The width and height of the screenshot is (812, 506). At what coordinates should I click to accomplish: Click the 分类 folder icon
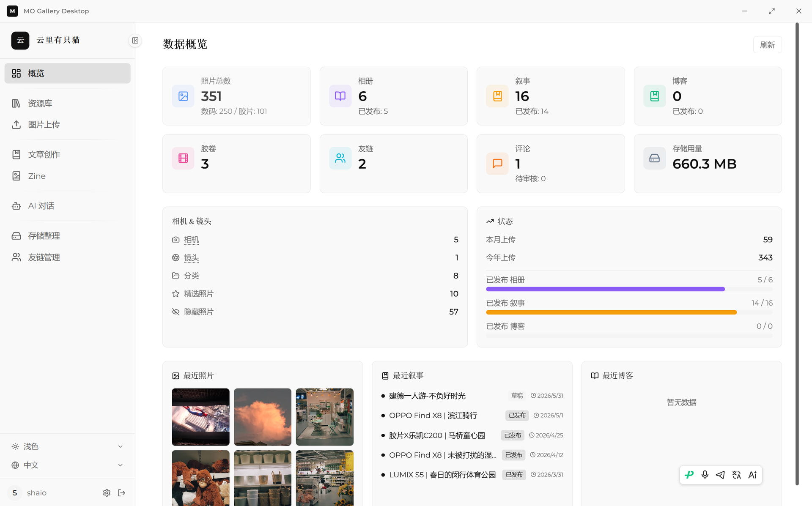click(x=176, y=276)
